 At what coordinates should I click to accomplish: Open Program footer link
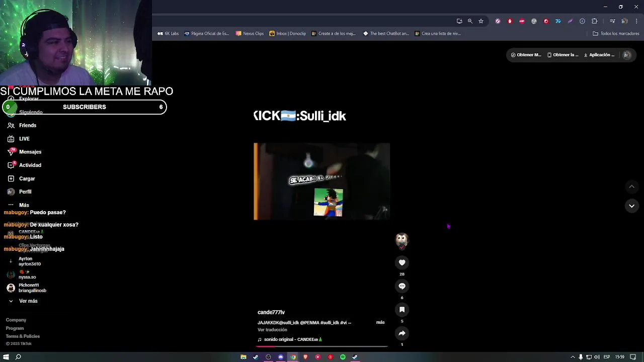click(x=15, y=328)
